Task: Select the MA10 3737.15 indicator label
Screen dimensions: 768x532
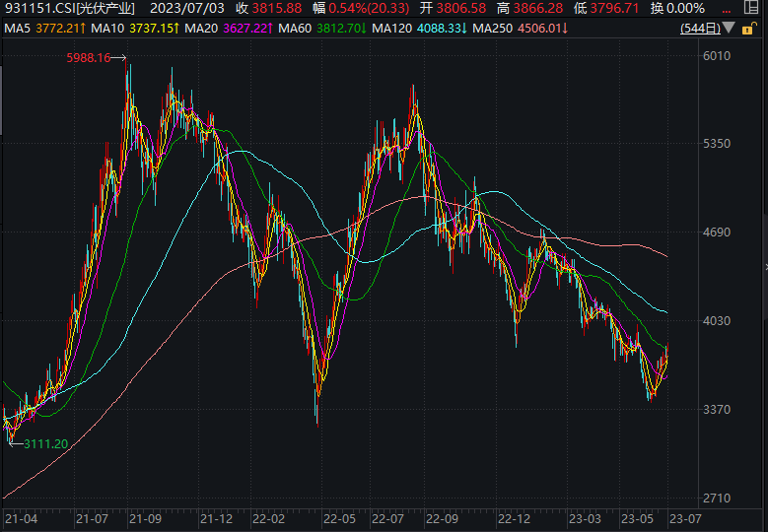Action: point(135,29)
